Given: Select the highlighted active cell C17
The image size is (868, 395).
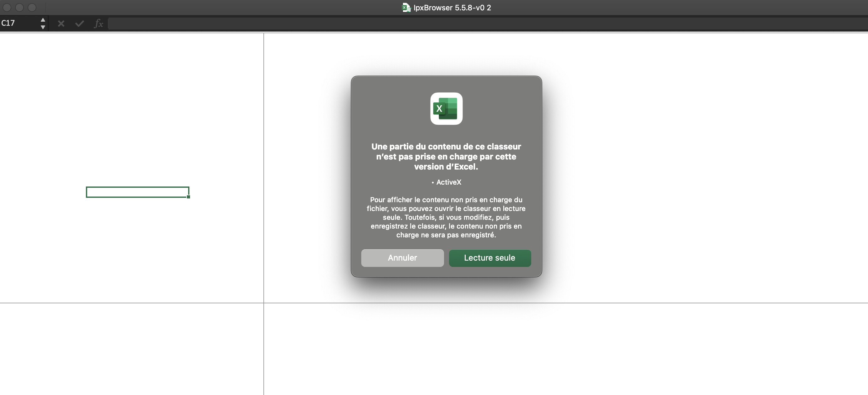Looking at the screenshot, I should click(x=137, y=192).
